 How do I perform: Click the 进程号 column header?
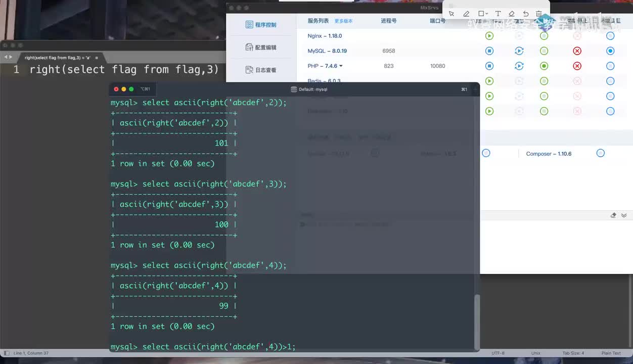point(389,21)
